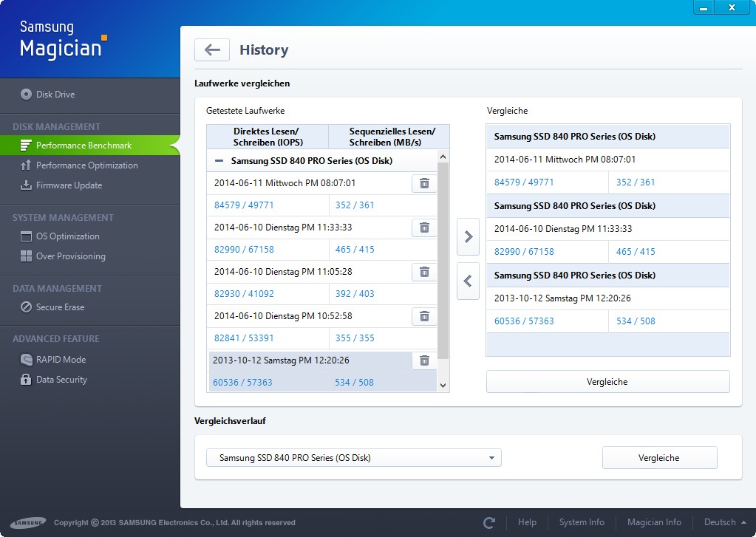Collapse the Samsung SSD 840 PRO Series group
756x537 pixels.
coord(219,160)
